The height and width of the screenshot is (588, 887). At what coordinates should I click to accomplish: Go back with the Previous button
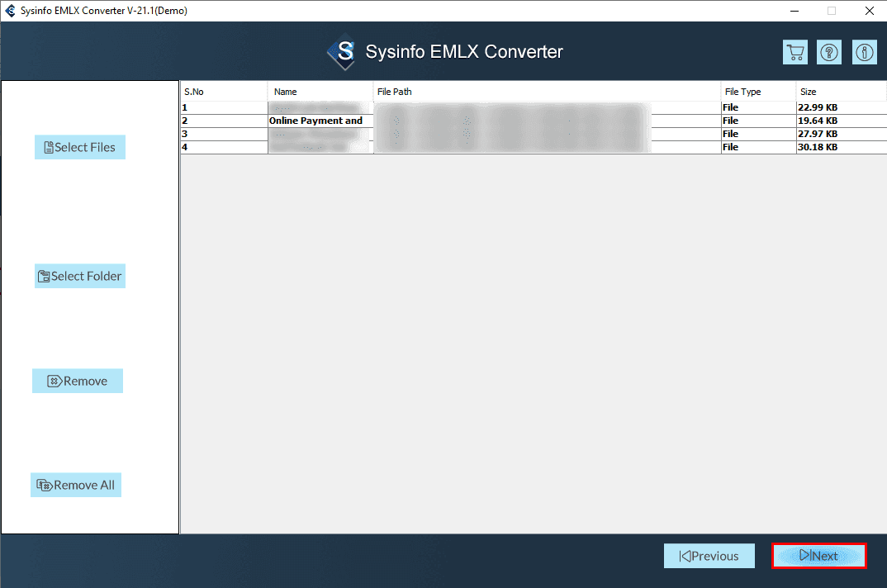(709, 556)
